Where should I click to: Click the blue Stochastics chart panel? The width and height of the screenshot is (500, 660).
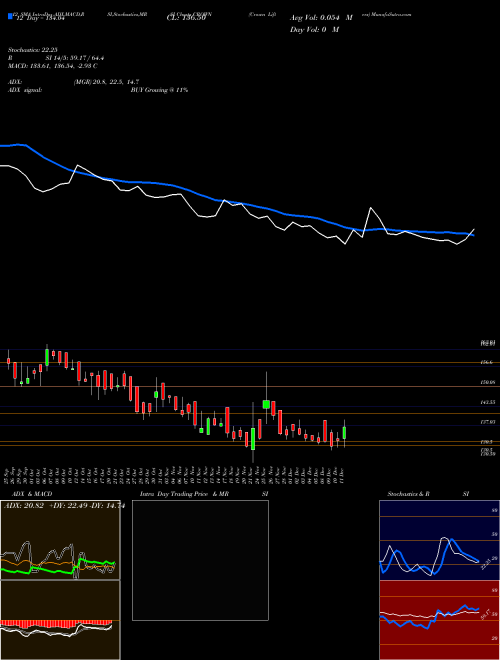point(439,540)
